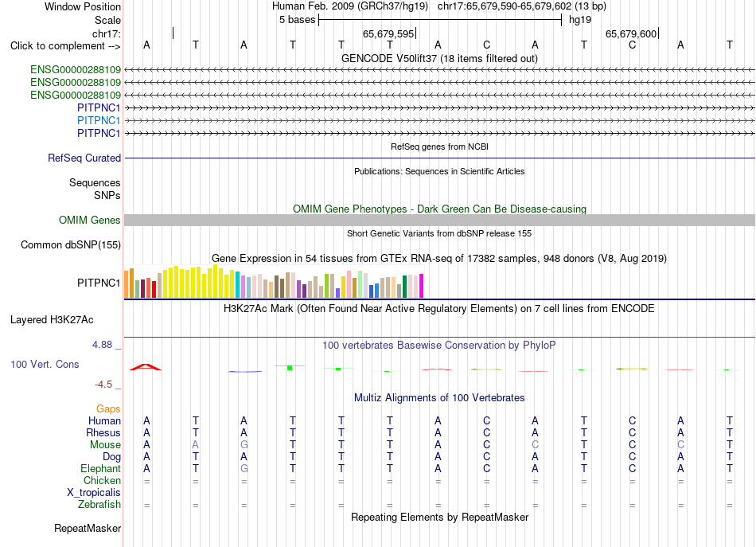
Task: Click the 4.88 conservation scale maximum value
Action: click(102, 345)
